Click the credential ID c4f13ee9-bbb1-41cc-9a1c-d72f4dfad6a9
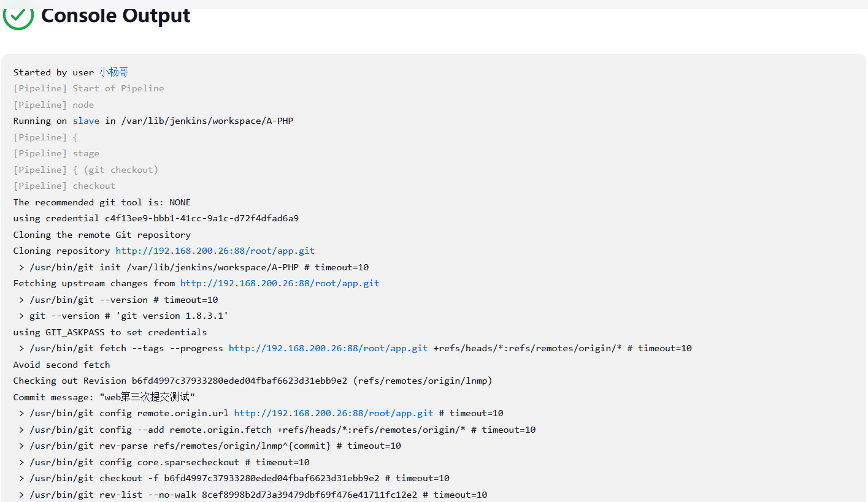The width and height of the screenshot is (868, 502). [202, 218]
